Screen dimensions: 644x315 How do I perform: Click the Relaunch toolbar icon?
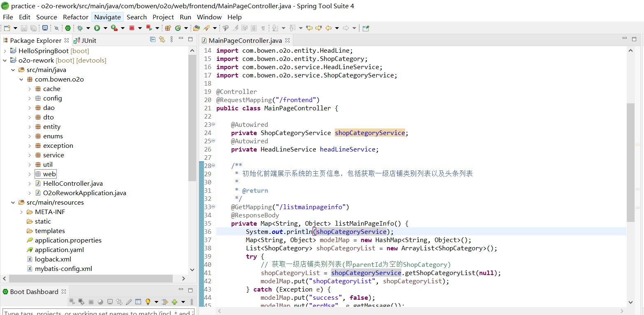(x=149, y=28)
